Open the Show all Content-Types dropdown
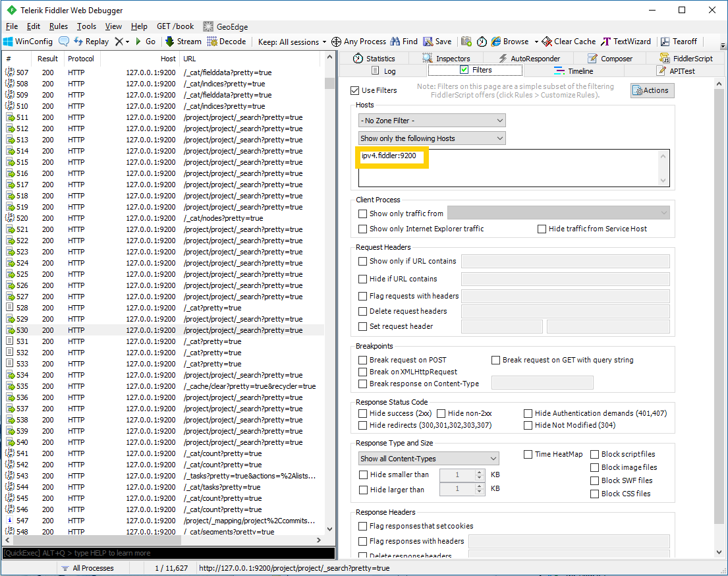728x576 pixels. pos(428,458)
